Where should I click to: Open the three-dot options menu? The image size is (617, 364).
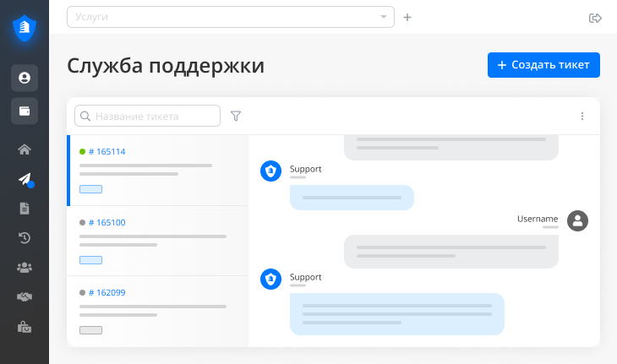[582, 116]
